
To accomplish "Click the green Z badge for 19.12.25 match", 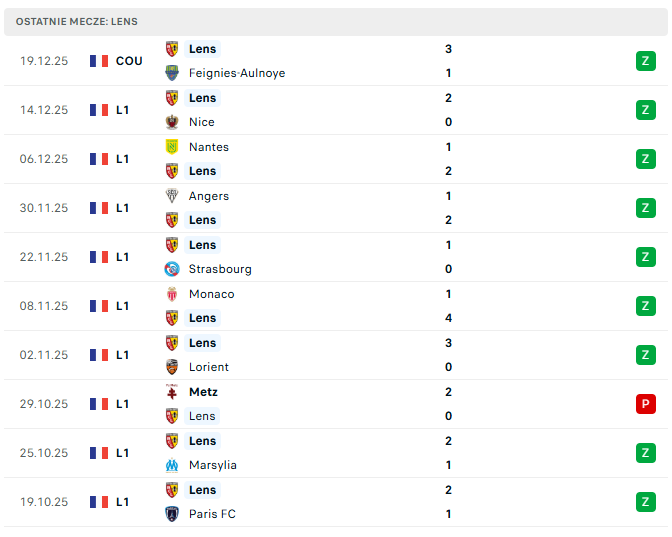I will [x=645, y=61].
